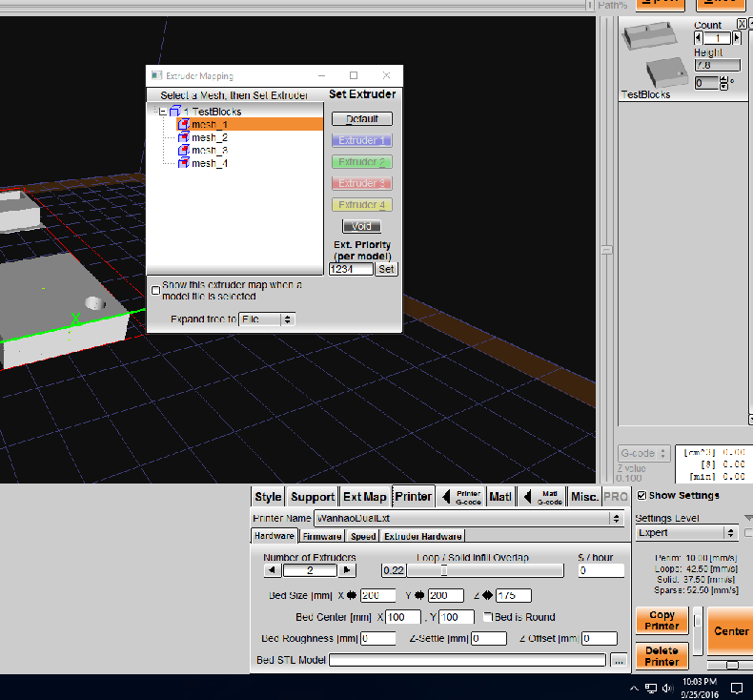Assign Extruder 1 to selected mesh
The image size is (753, 700).
click(362, 140)
